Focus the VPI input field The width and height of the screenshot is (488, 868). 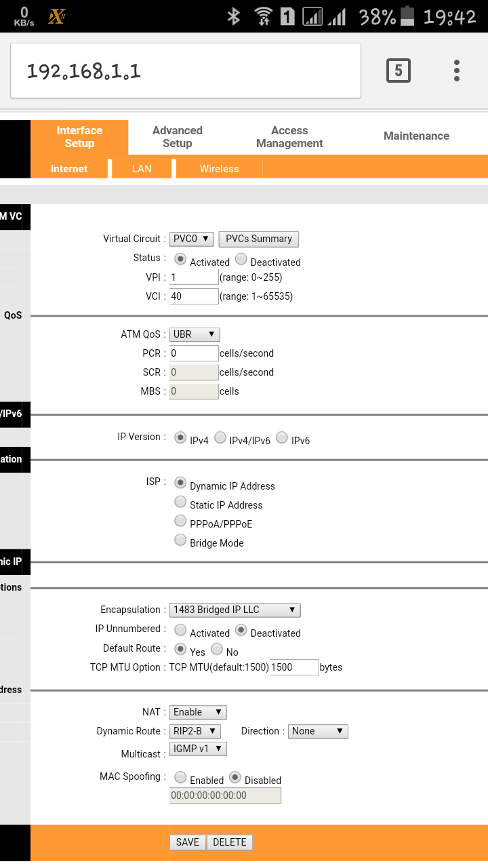[194, 277]
